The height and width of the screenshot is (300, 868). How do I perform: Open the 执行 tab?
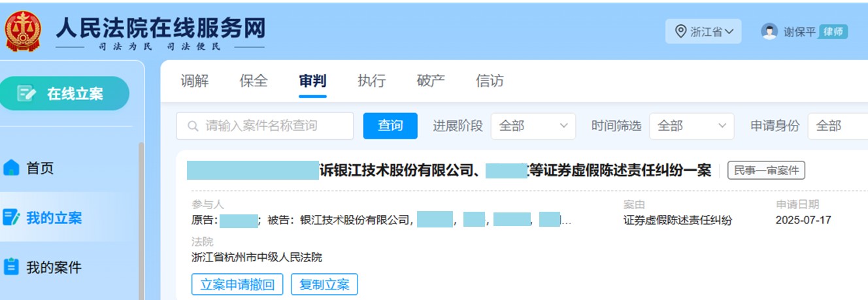point(371,81)
